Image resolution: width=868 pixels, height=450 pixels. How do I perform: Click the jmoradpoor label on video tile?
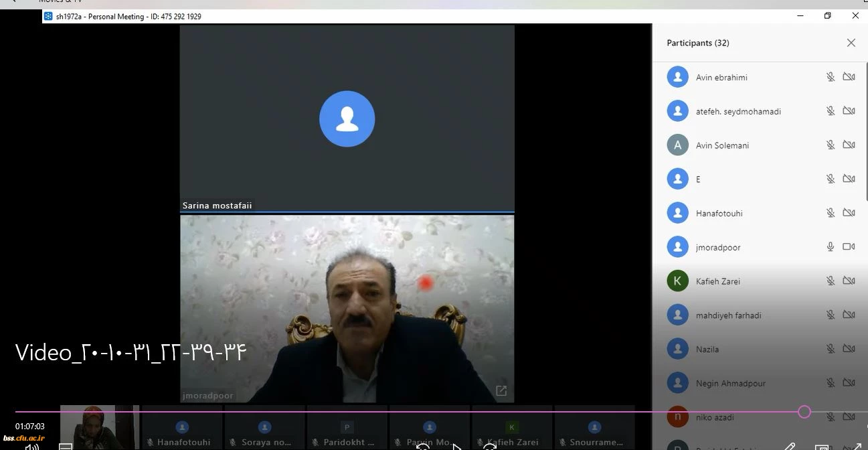pyautogui.click(x=208, y=396)
